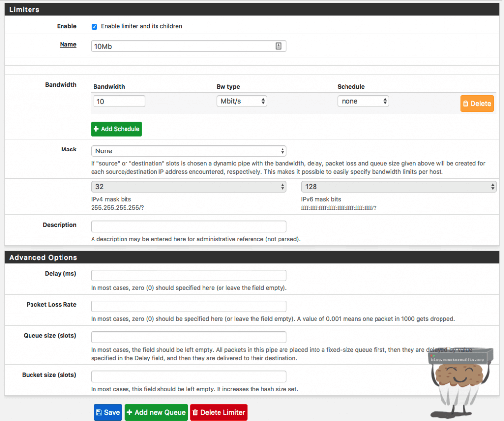
Task: Click the autofill icon in Name field
Action: (x=278, y=46)
